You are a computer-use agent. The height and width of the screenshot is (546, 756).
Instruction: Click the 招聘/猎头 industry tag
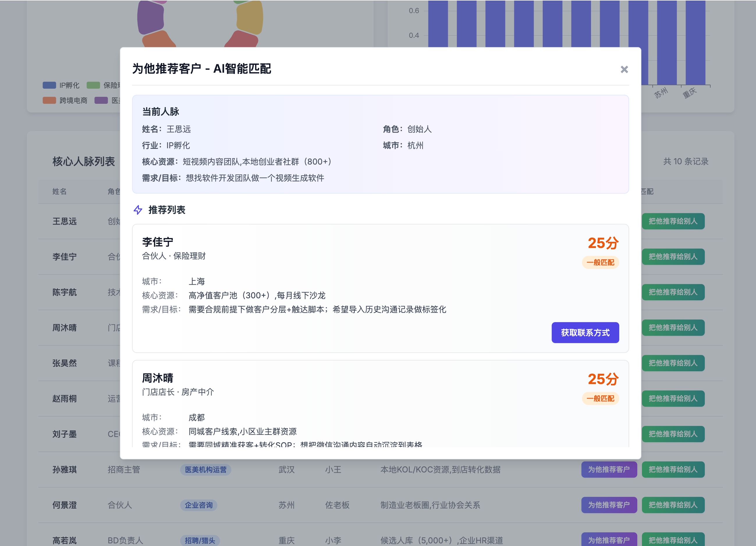[200, 540]
